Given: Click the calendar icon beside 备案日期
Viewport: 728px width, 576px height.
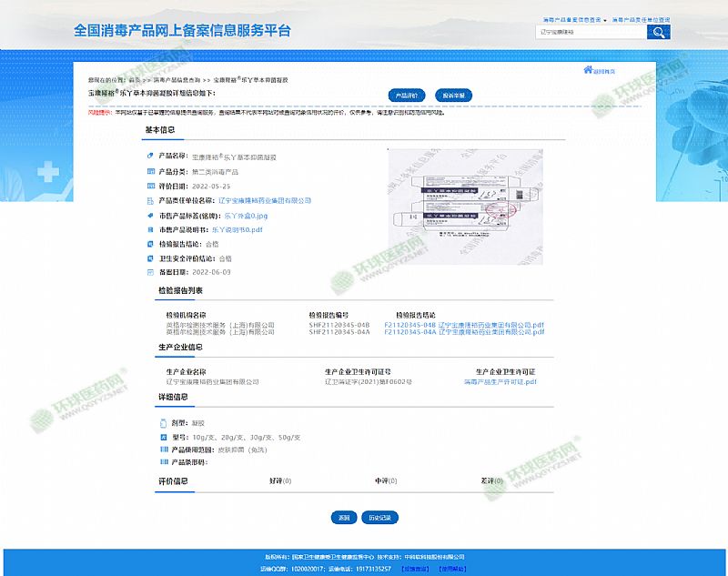Looking at the screenshot, I should point(150,272).
